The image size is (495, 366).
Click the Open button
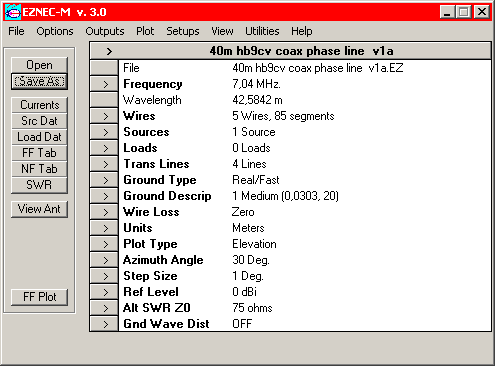pyautogui.click(x=39, y=65)
